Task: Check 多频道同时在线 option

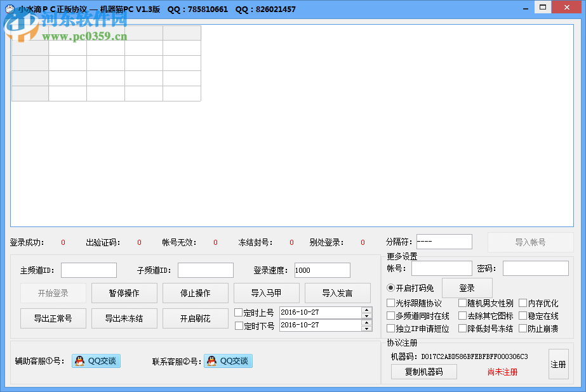Action: click(392, 315)
